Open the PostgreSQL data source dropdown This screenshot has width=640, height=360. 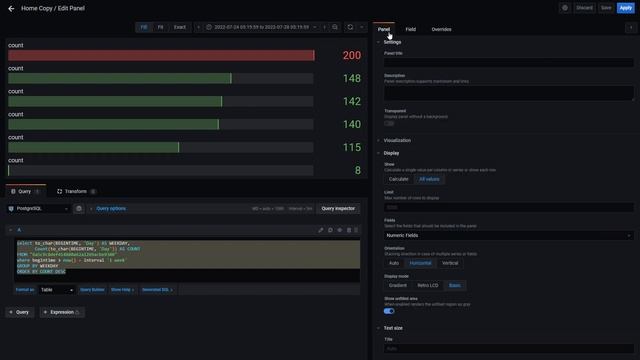point(39,209)
